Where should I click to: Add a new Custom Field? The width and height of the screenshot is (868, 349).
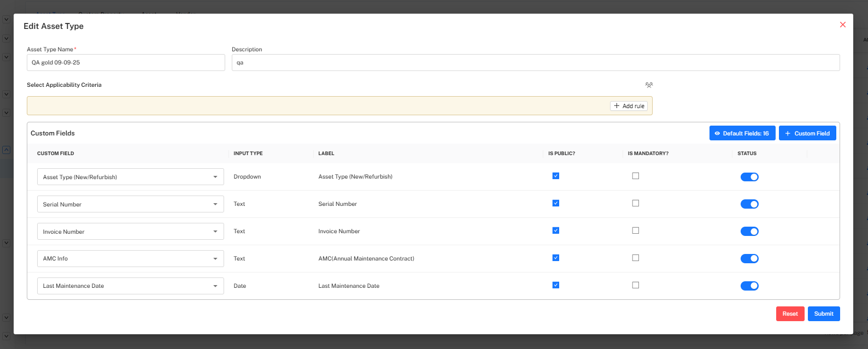807,133
